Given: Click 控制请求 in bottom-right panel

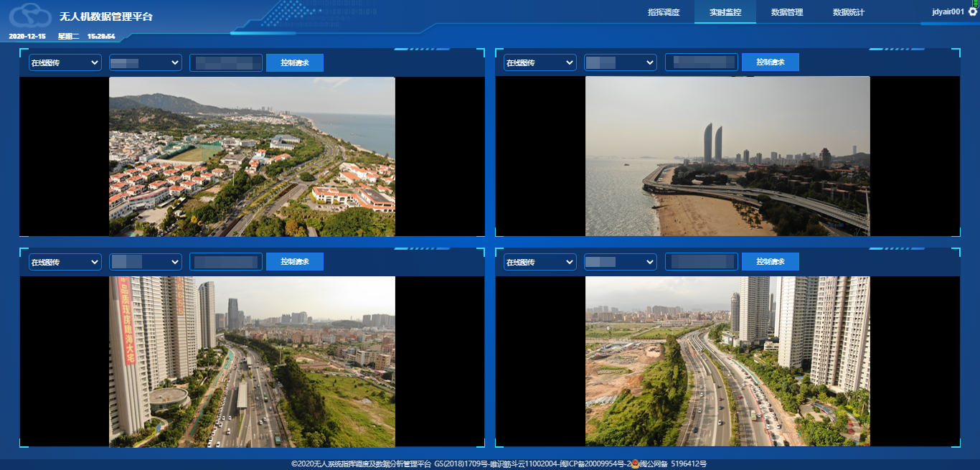Looking at the screenshot, I should tap(770, 263).
